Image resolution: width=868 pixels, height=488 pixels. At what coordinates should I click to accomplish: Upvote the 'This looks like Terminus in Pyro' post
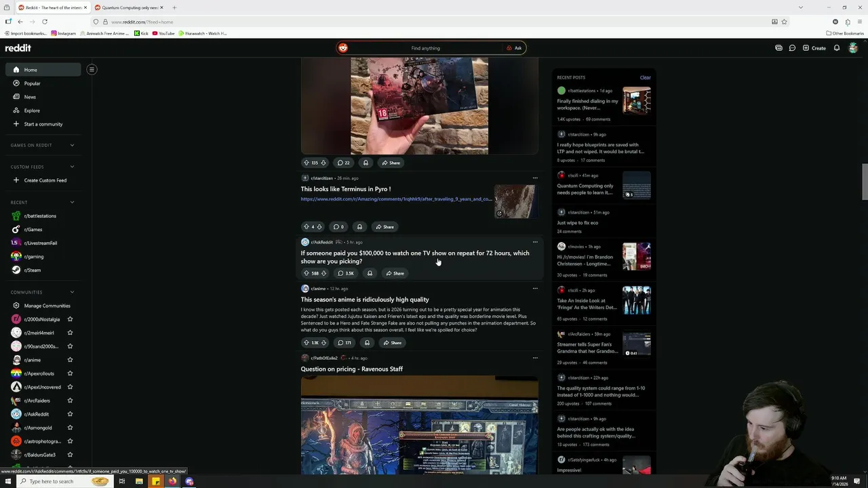[306, 226]
